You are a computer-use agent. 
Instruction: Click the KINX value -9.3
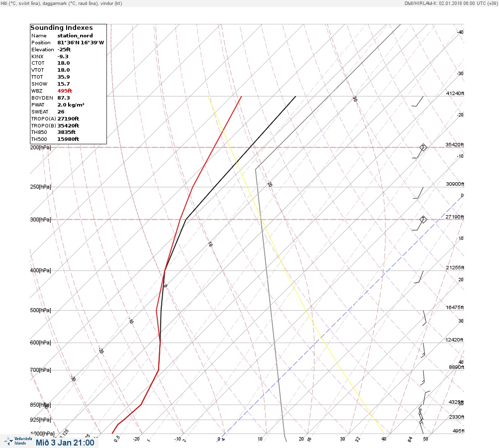click(63, 56)
